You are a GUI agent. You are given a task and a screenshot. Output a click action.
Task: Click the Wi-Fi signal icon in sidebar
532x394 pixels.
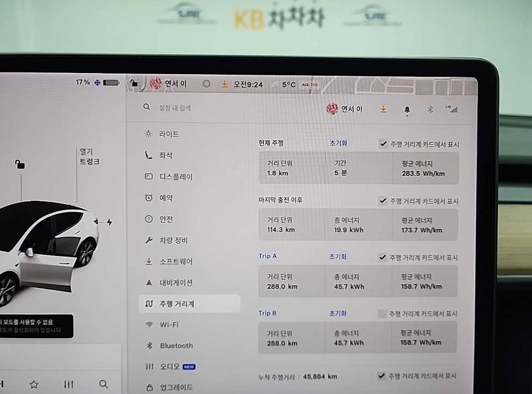pos(149,324)
